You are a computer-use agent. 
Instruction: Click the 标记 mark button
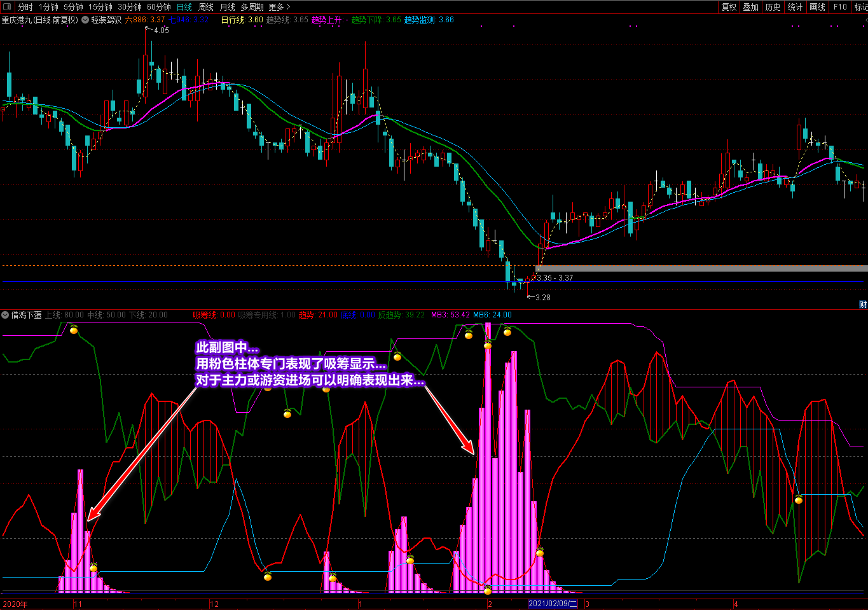click(860, 7)
